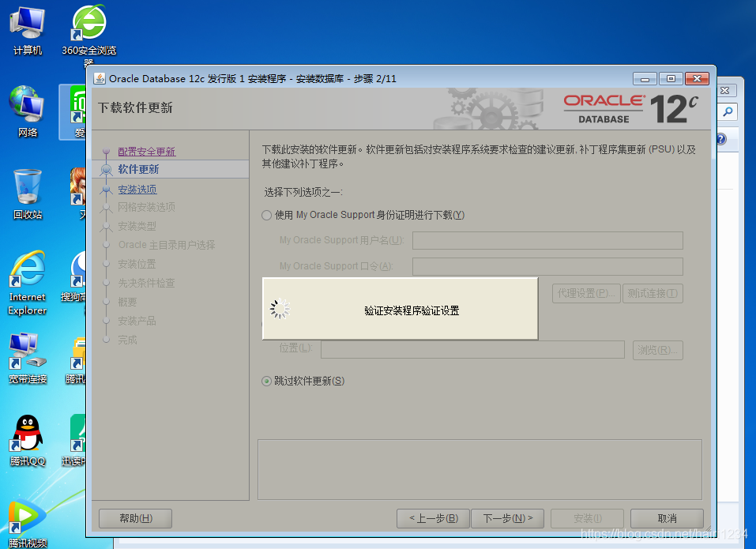Select the 跳过软件更新 radio button

coord(267,382)
